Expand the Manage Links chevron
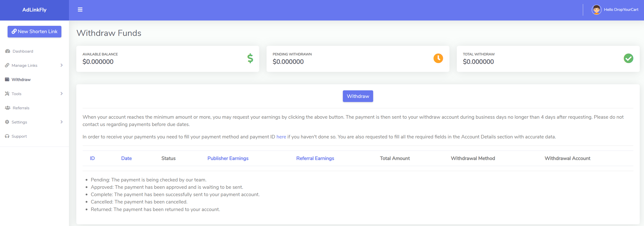The height and width of the screenshot is (226, 644). (x=62, y=65)
